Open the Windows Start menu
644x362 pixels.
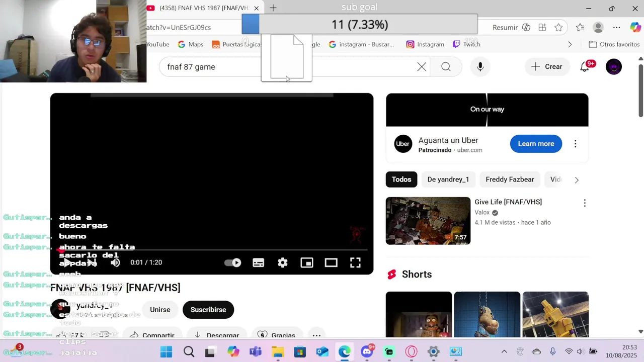click(167, 351)
